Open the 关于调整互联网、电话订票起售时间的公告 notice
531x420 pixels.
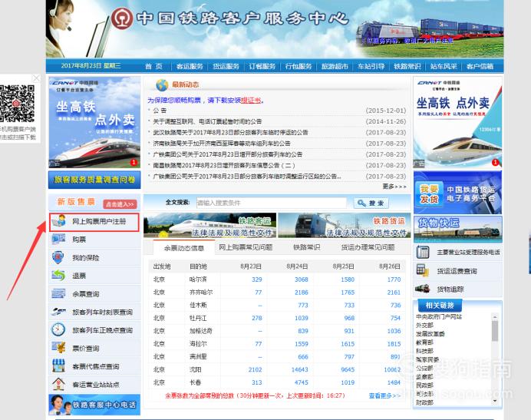tap(207, 121)
